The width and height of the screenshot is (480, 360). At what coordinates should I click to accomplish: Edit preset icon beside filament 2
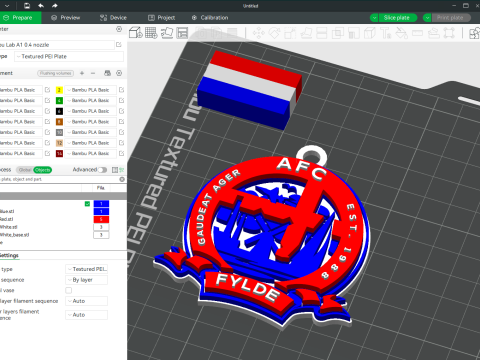[x=121, y=90]
